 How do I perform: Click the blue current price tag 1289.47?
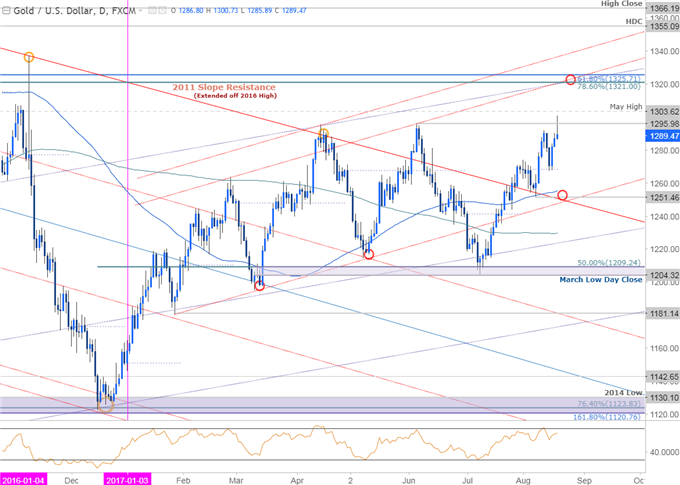click(663, 136)
